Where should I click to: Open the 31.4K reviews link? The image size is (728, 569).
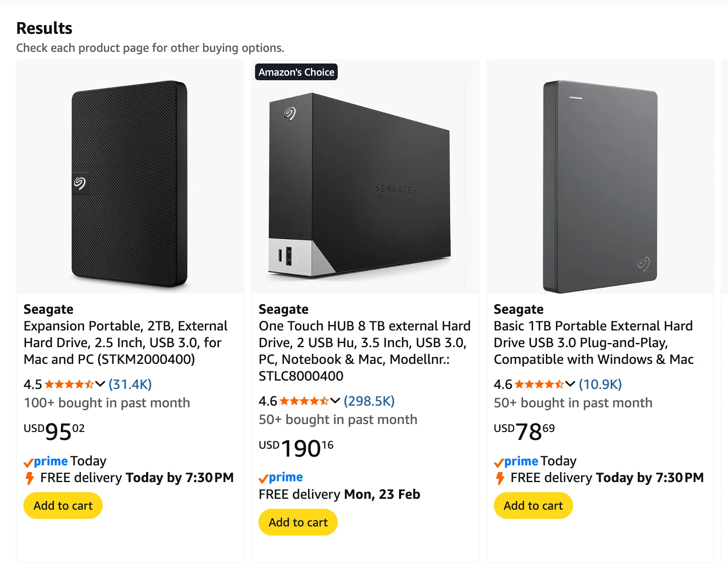[x=130, y=384]
